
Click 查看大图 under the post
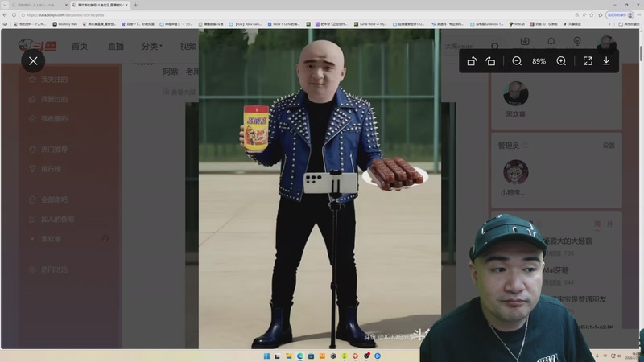pyautogui.click(x=180, y=92)
